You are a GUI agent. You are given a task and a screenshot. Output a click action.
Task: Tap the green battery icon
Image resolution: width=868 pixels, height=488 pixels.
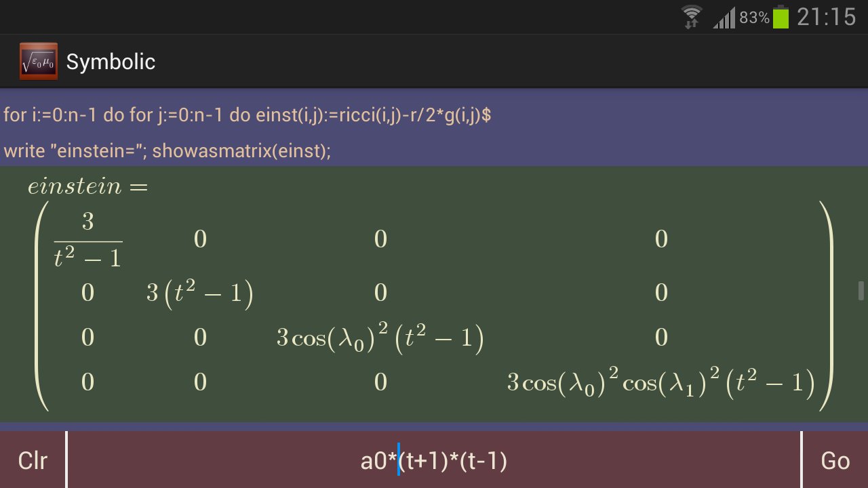(x=781, y=17)
